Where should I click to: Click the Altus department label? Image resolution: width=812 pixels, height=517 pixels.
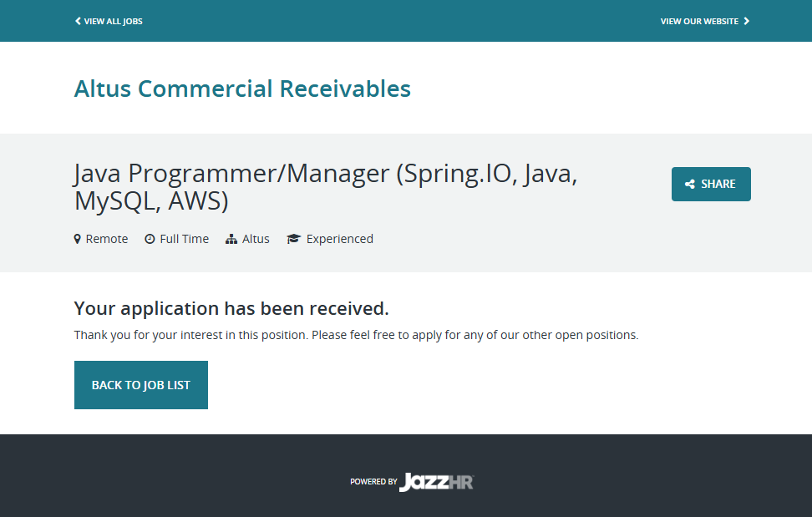click(256, 239)
